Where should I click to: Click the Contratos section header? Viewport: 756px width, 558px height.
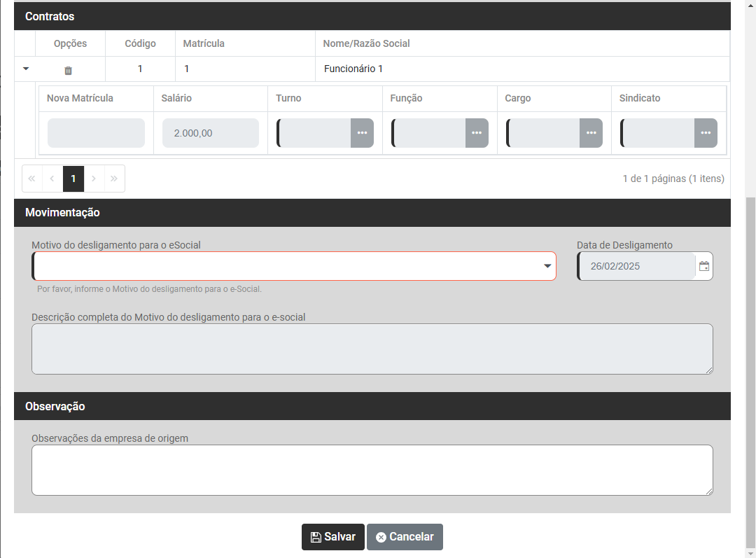click(372, 16)
